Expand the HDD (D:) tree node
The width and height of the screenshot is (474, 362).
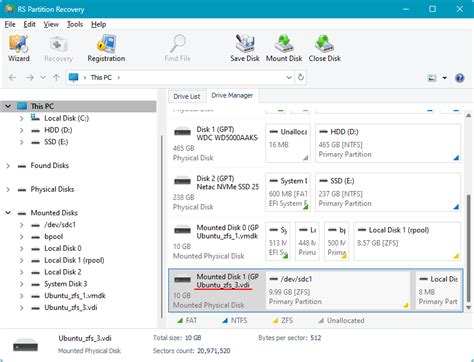(21, 130)
